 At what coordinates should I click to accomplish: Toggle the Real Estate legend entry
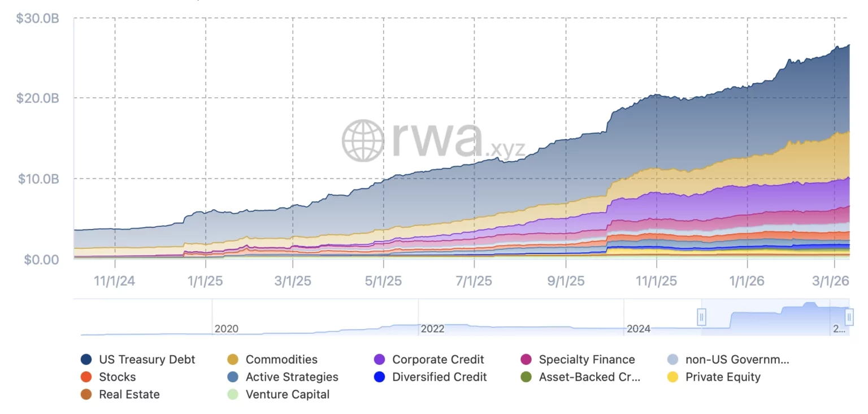[x=120, y=395]
